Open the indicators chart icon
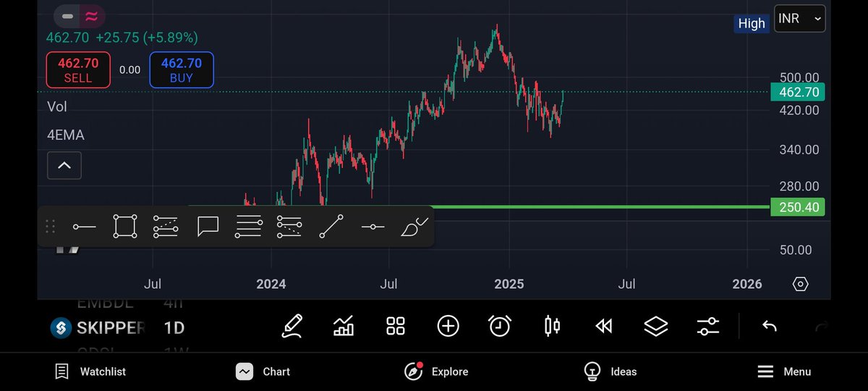 point(344,327)
